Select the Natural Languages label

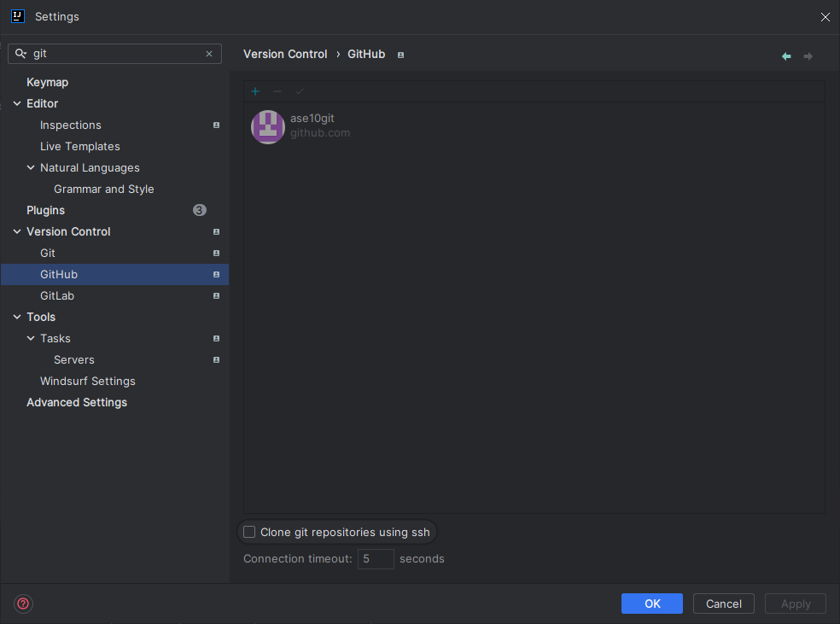click(90, 167)
